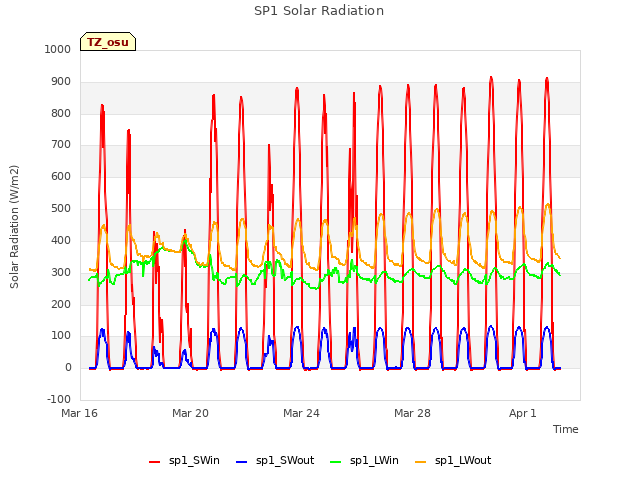Toggle the sp1_LWout legend entry
Image resolution: width=640 pixels, height=480 pixels.
coord(453,461)
